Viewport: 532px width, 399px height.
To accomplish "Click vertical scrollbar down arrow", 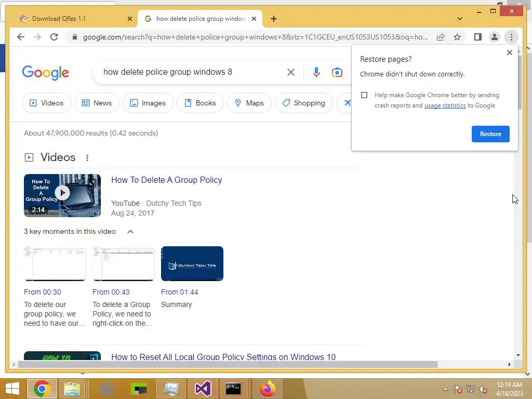I will (x=518, y=355).
